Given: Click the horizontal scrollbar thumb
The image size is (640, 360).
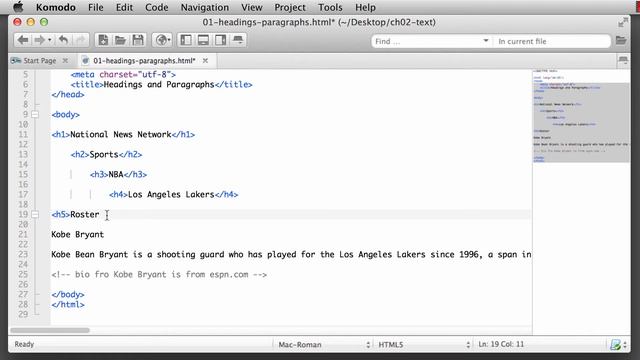Looking at the screenshot, I should (50, 330).
